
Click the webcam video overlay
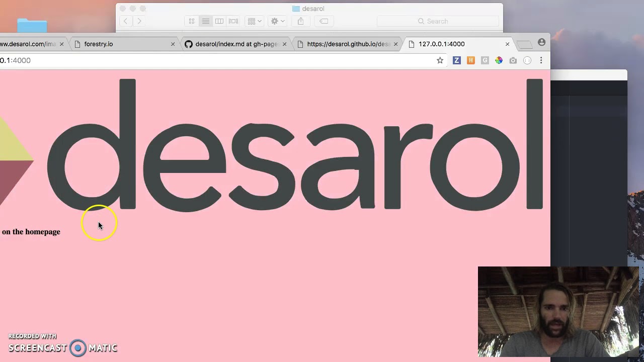tap(558, 312)
